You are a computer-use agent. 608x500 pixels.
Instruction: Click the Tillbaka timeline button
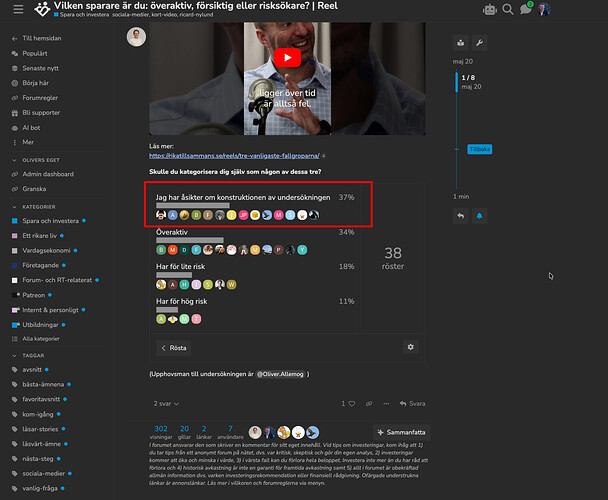point(480,149)
